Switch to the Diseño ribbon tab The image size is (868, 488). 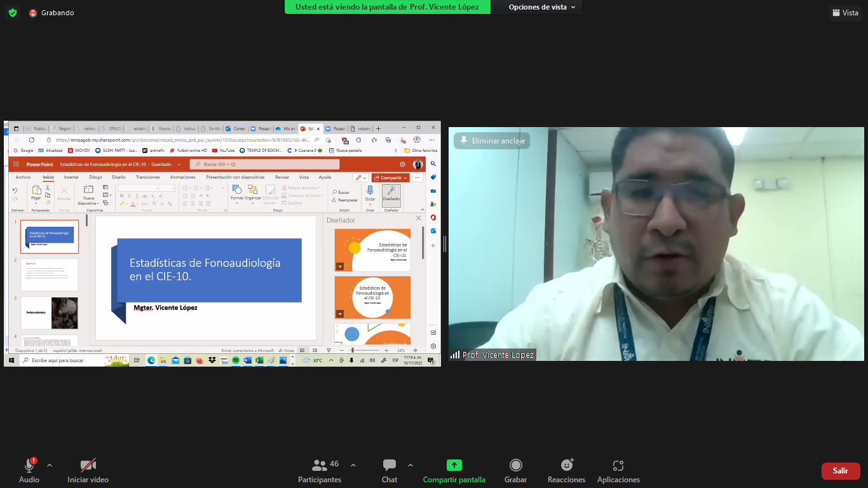pyautogui.click(x=119, y=177)
